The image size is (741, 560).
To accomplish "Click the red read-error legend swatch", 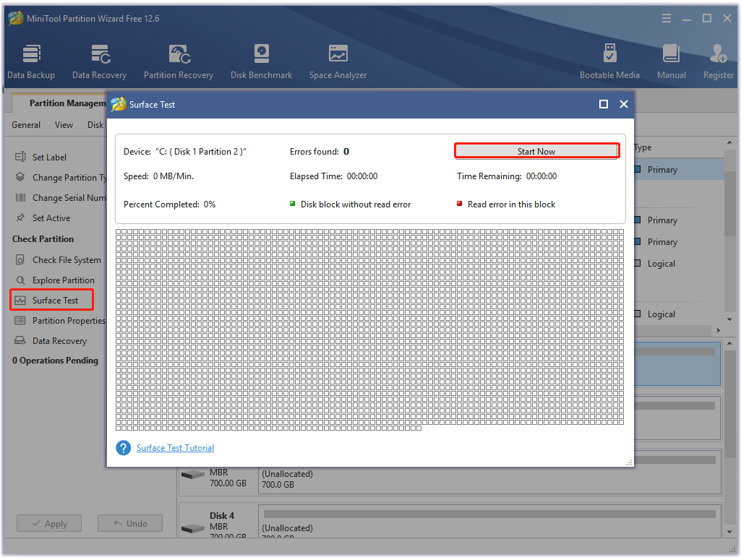I will coord(459,204).
